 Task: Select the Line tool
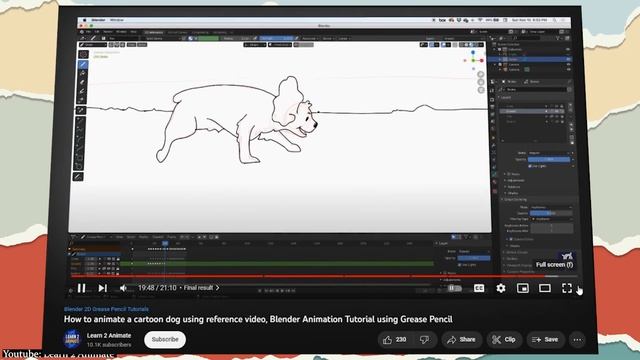click(x=80, y=120)
